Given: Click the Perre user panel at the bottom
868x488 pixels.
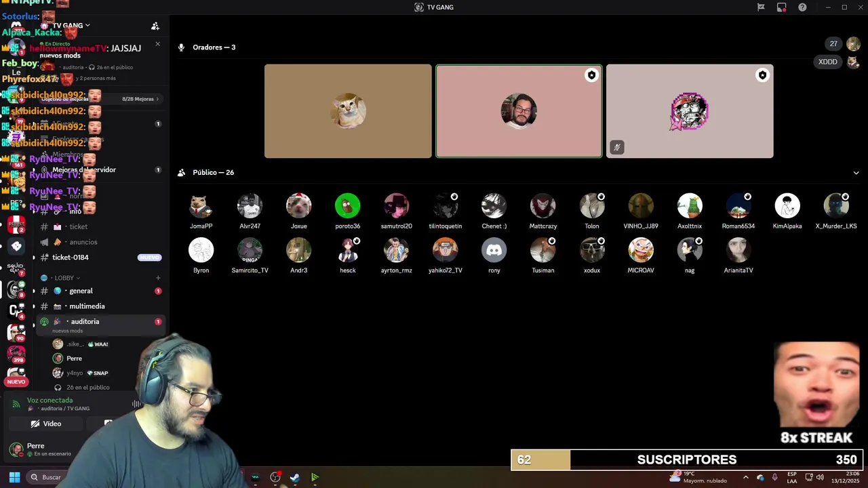Looking at the screenshot, I should [41, 449].
